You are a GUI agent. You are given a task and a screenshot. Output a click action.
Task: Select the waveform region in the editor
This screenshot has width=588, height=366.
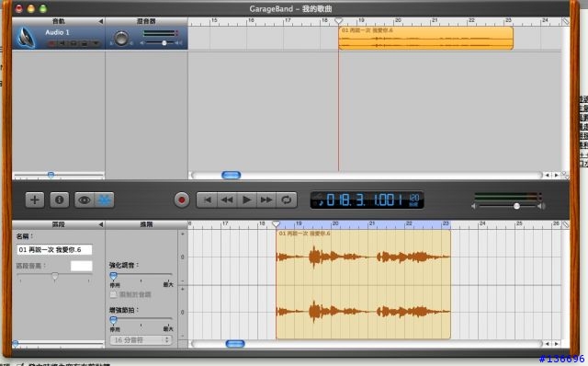364,284
